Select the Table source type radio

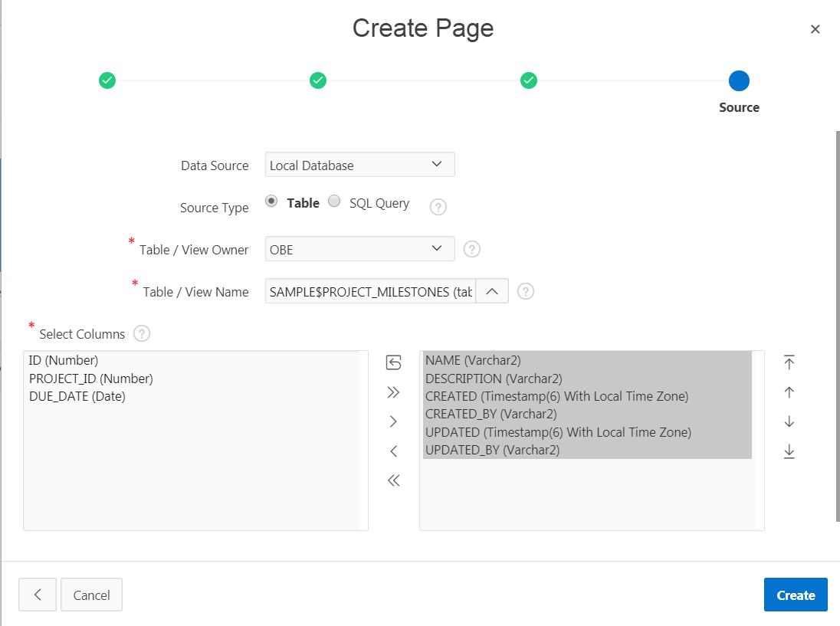(x=271, y=201)
